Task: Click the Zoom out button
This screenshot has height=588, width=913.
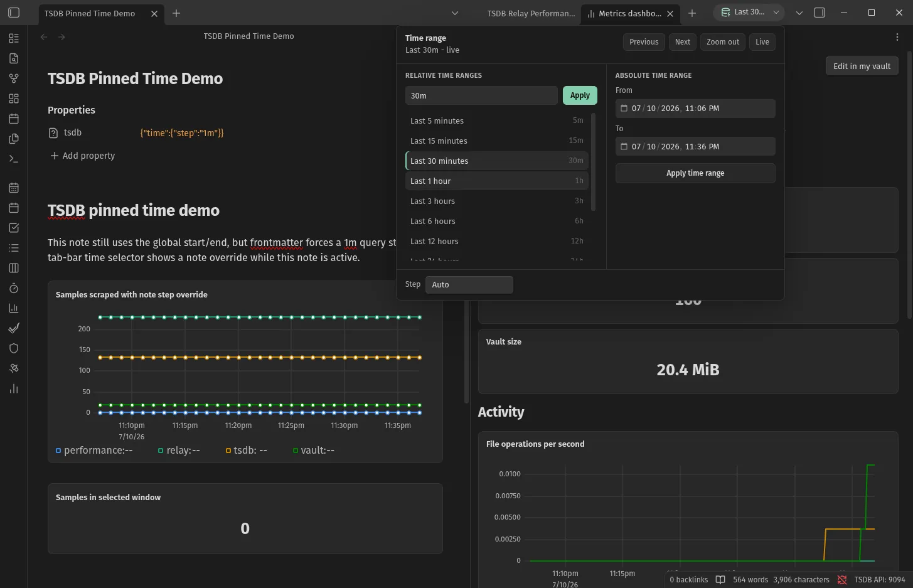Action: tap(723, 42)
